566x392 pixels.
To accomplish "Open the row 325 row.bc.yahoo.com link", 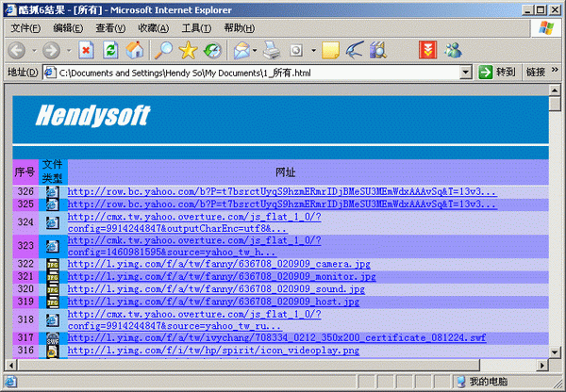I will (282, 204).
